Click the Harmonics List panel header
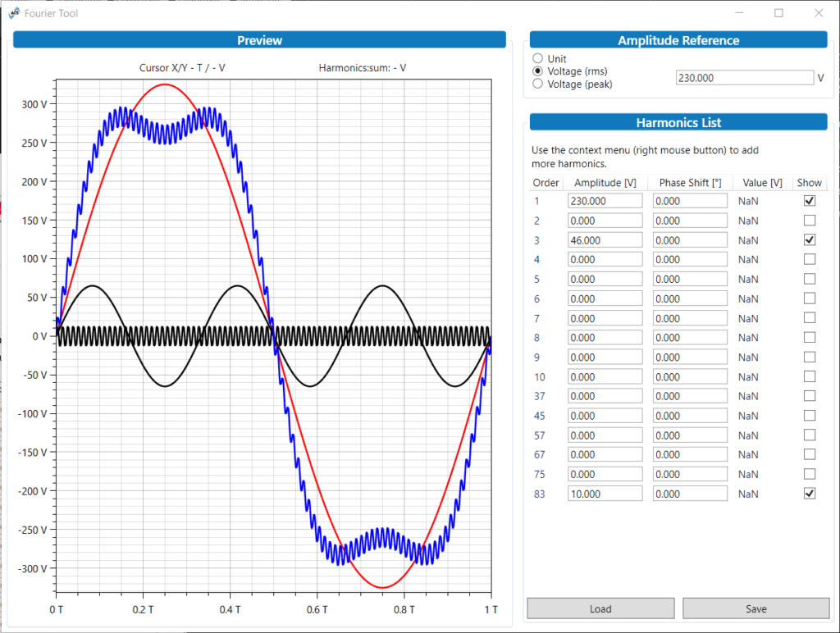The width and height of the screenshot is (840, 633). pos(678,123)
